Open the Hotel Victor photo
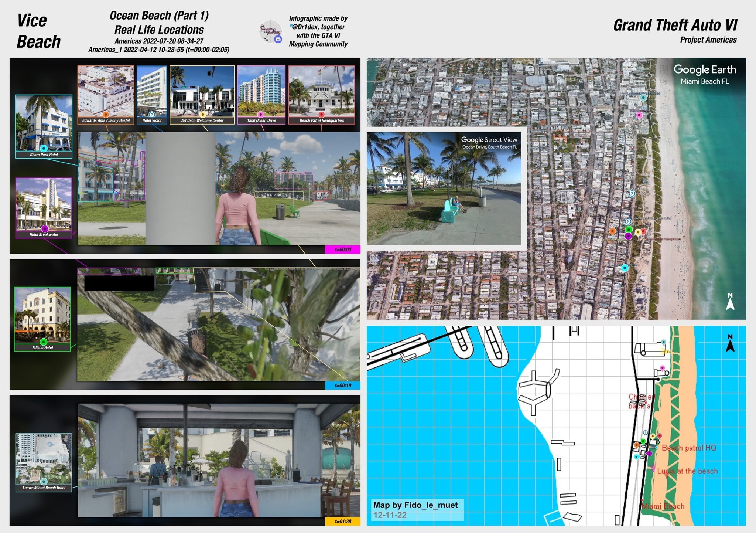Screen dimensions: 756x533 tap(152, 92)
